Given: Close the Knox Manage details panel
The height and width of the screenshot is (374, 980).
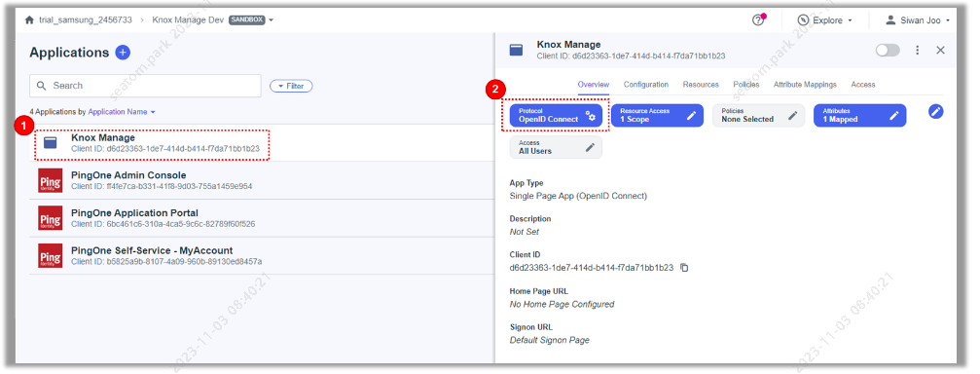Looking at the screenshot, I should pos(940,50).
